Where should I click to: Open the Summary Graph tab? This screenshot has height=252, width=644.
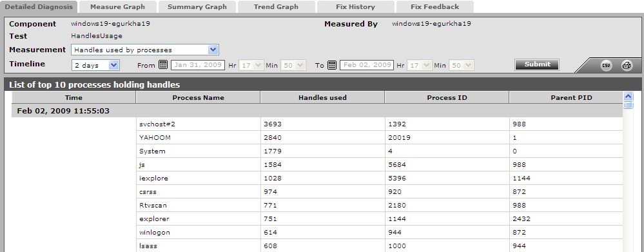pos(197,6)
